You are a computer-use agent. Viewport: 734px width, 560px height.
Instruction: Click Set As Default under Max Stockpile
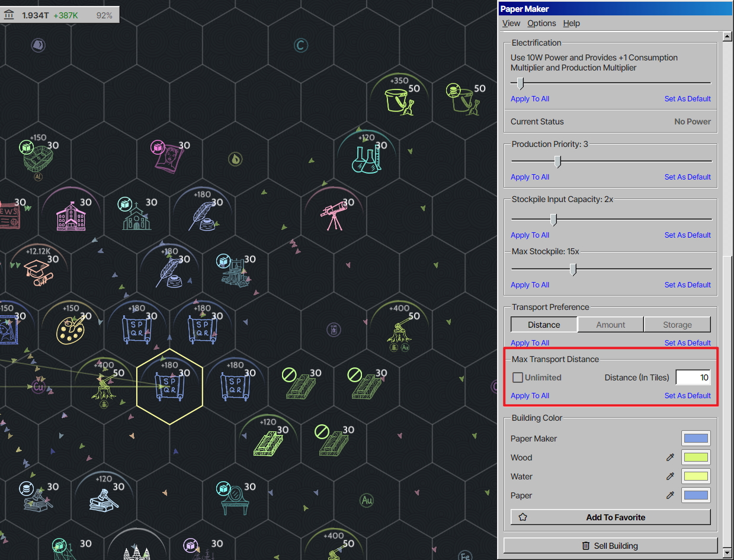[687, 285]
